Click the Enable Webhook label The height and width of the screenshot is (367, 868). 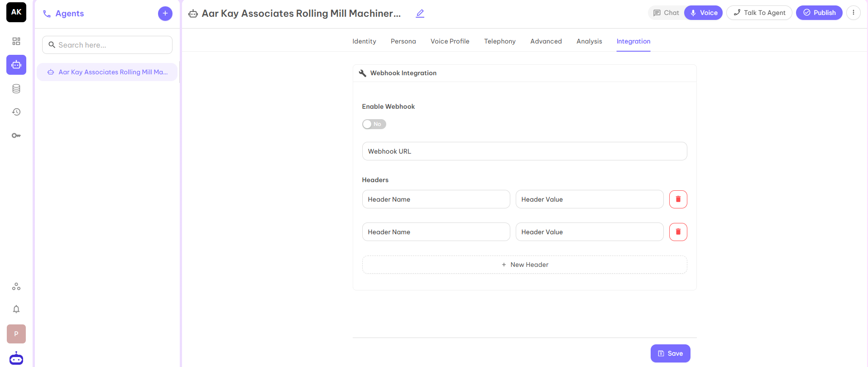[388, 106]
